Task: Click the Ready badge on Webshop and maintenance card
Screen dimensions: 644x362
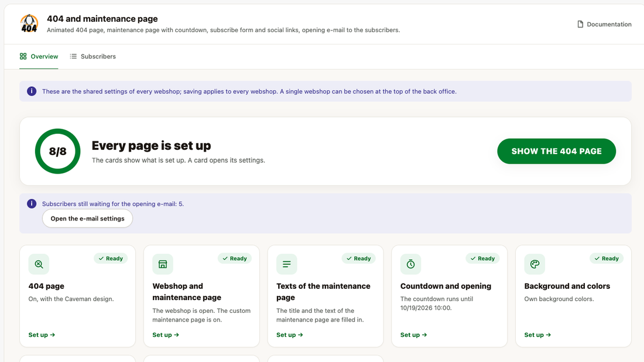Action: tap(235, 258)
